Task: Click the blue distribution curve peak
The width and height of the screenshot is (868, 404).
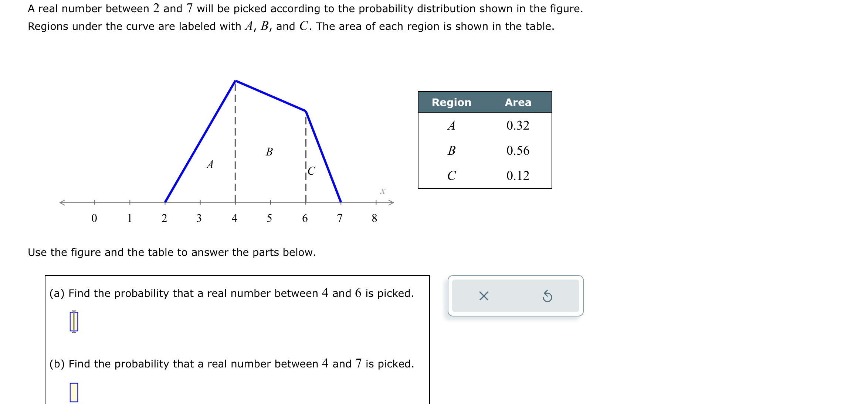Action: coord(236,81)
